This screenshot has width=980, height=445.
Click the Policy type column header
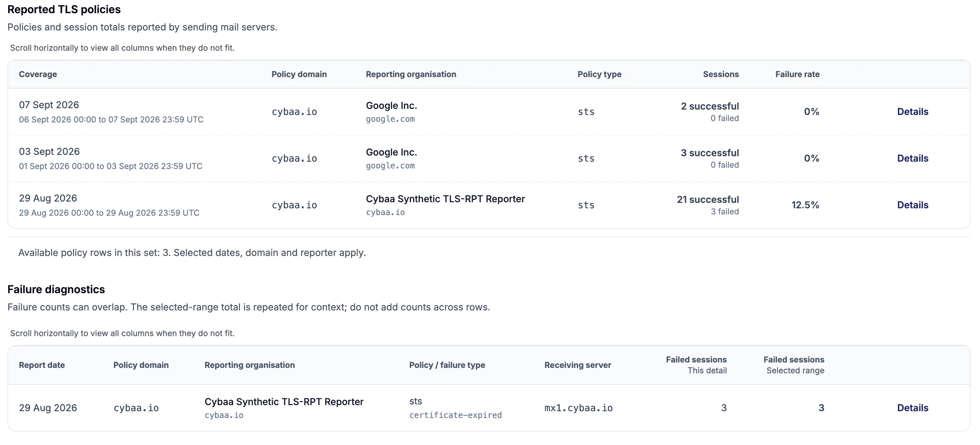tap(599, 74)
